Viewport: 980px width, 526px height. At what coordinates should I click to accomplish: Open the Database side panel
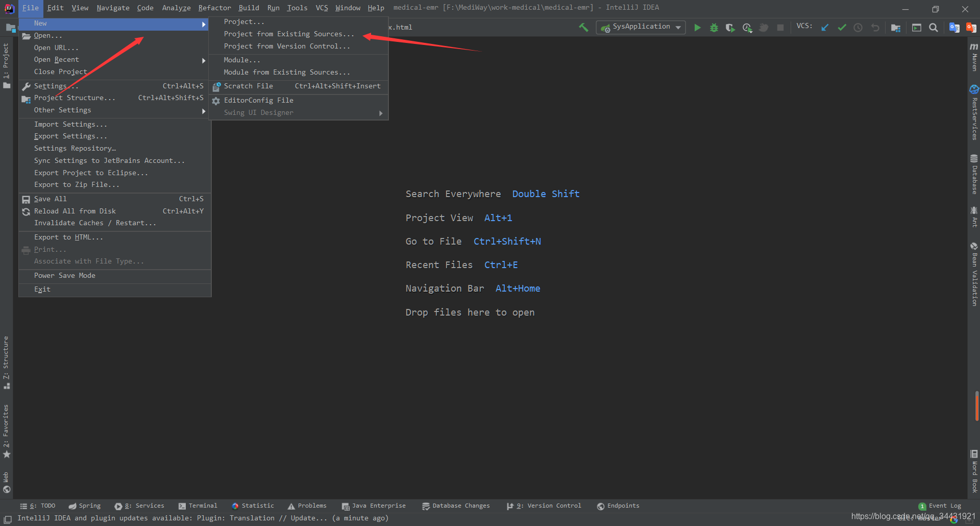(974, 174)
